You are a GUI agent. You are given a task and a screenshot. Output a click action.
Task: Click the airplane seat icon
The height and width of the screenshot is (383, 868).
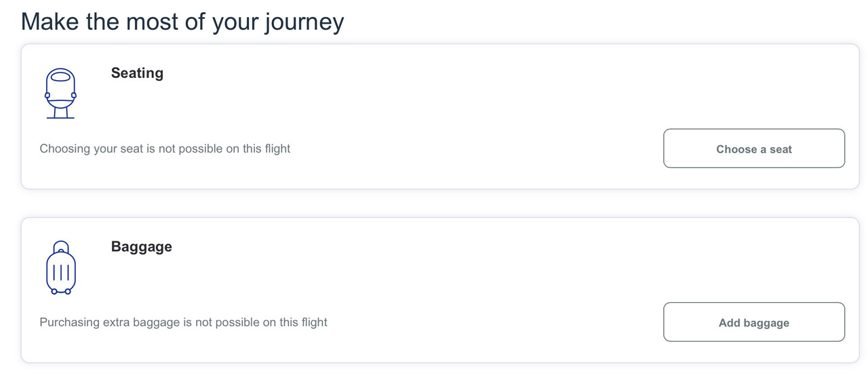tap(60, 94)
